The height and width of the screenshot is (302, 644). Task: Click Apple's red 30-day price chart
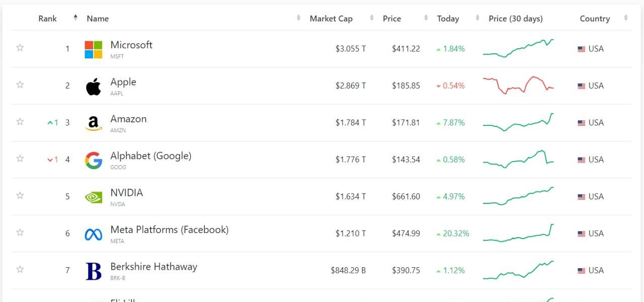point(518,86)
